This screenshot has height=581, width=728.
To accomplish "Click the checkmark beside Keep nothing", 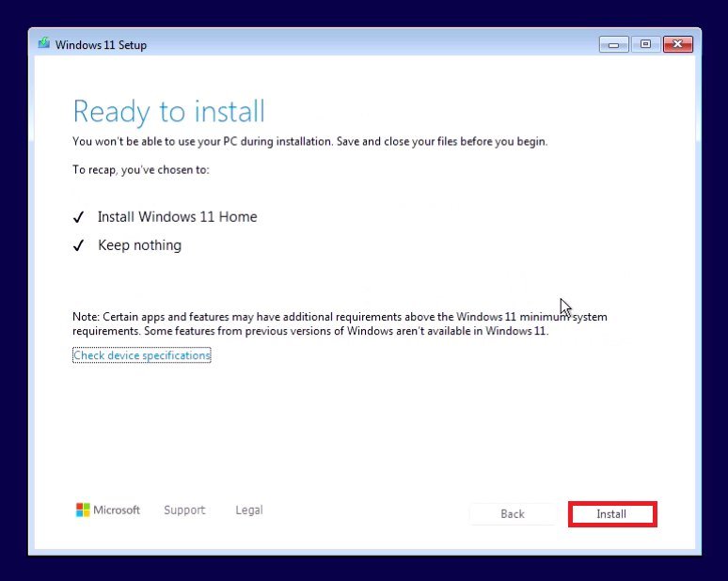I will coord(78,245).
